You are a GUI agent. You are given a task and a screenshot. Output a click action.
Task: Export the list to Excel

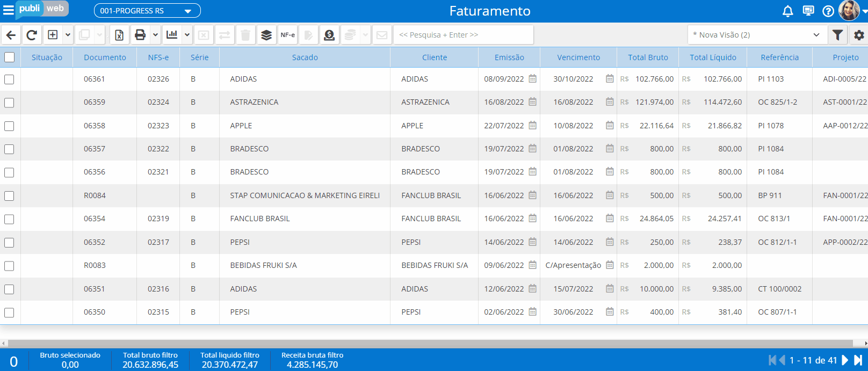[x=119, y=35]
